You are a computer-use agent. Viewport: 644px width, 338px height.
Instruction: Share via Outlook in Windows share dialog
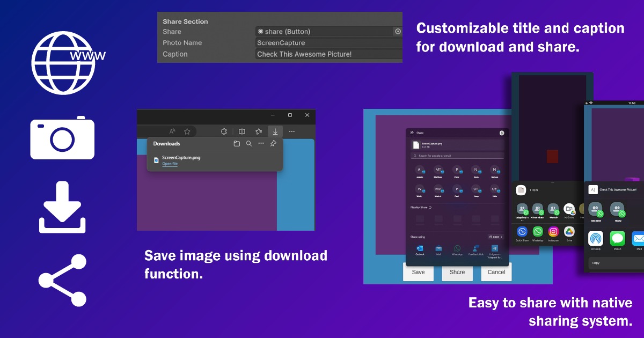(x=420, y=250)
